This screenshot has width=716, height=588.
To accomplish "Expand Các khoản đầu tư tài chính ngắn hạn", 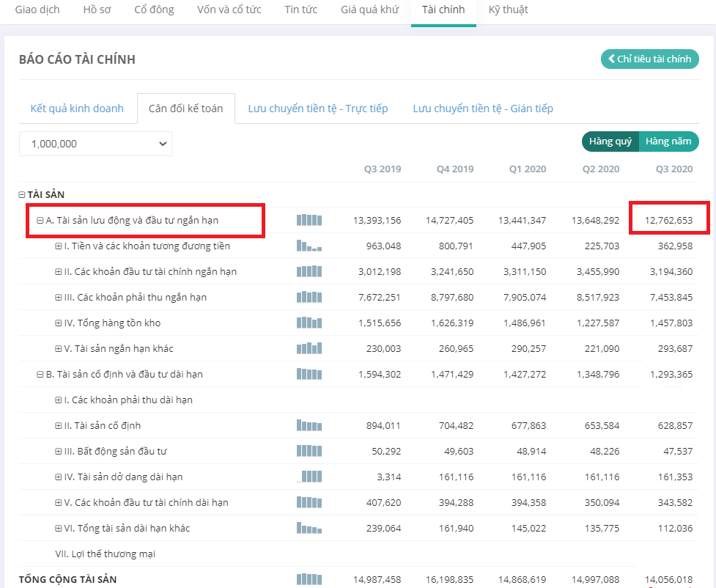I will (59, 272).
